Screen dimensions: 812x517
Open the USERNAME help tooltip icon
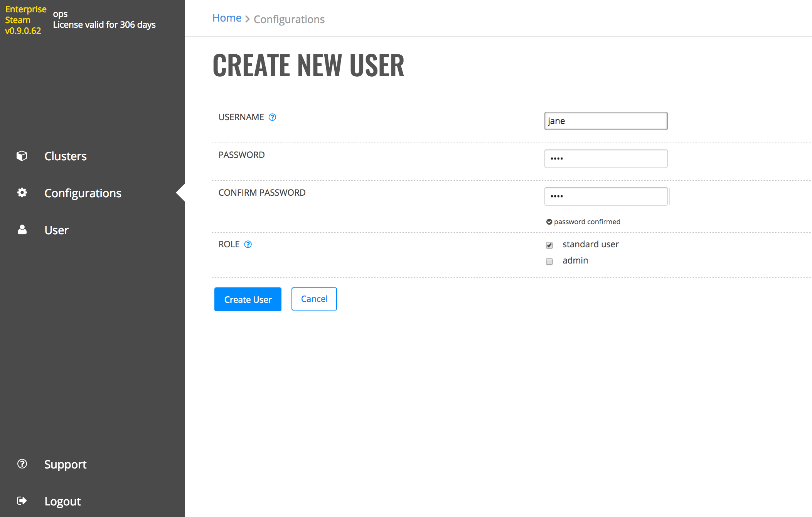272,117
